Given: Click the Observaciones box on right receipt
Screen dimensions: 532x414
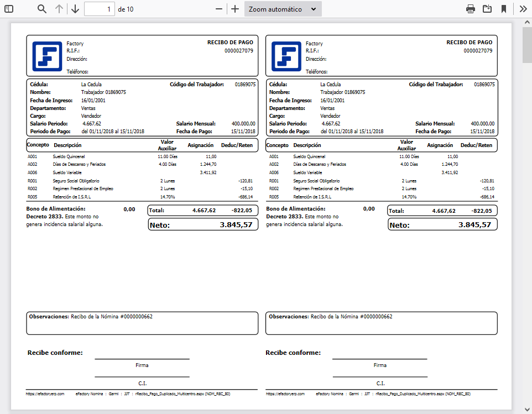Looking at the screenshot, I should click(380, 323).
